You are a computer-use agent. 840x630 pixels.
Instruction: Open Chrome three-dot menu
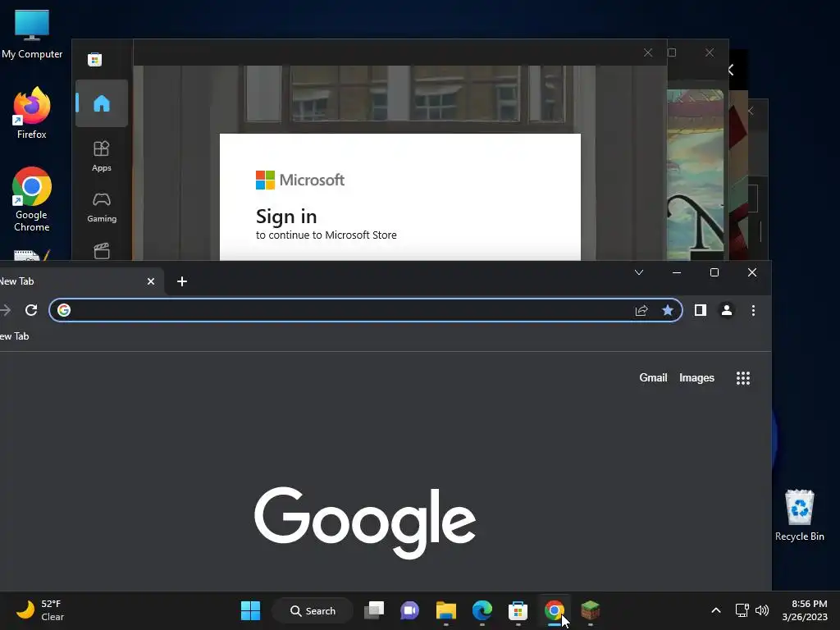[753, 310]
